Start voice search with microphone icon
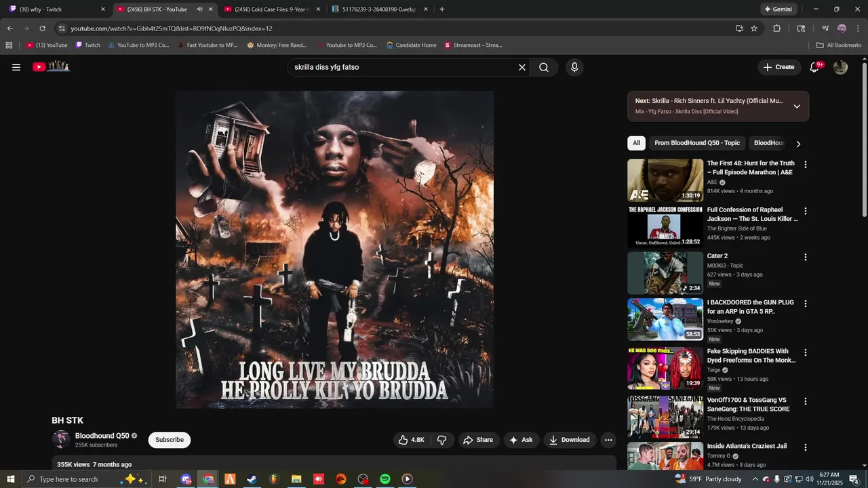This screenshot has height=488, width=868. point(574,67)
